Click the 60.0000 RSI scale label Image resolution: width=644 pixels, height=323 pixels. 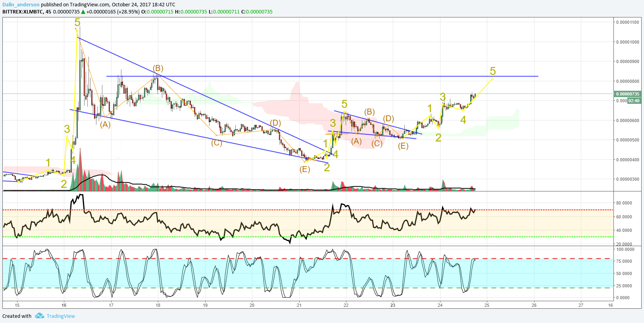coord(624,217)
